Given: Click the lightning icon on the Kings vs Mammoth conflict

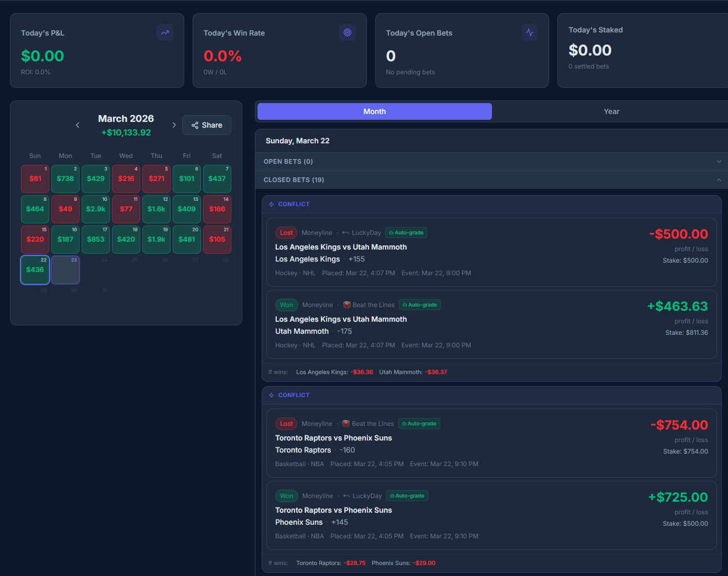Looking at the screenshot, I should tap(272, 205).
